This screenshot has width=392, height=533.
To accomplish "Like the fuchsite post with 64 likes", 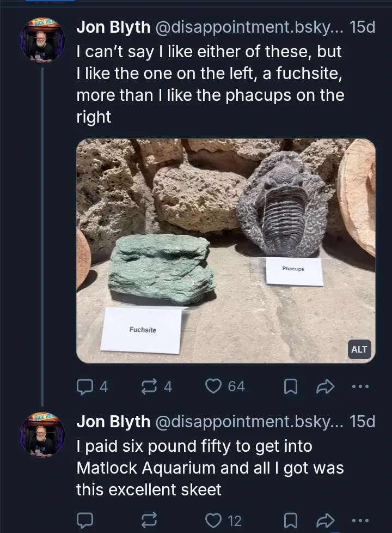I will [x=214, y=386].
